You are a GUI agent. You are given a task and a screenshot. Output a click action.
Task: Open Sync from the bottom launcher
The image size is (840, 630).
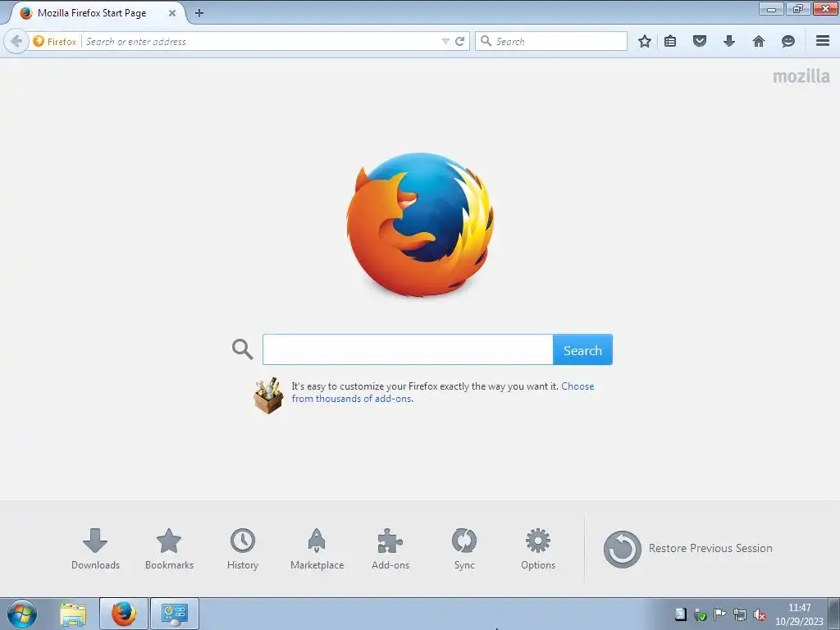pos(464,549)
